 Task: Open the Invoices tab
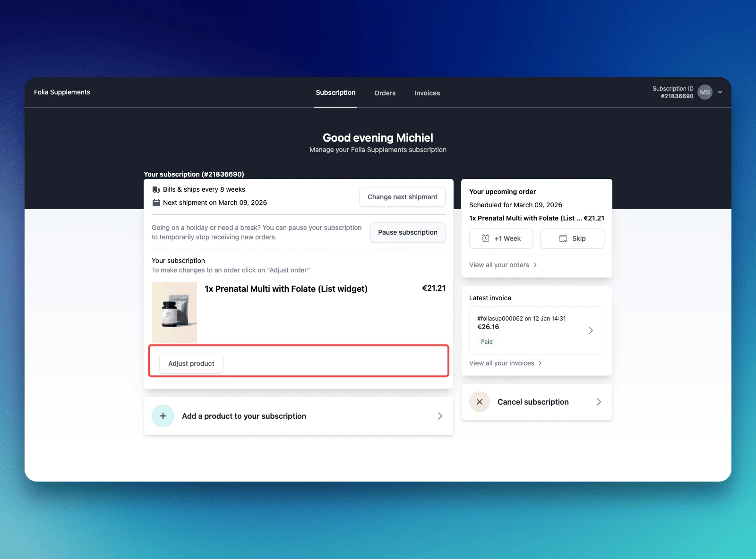click(x=427, y=93)
